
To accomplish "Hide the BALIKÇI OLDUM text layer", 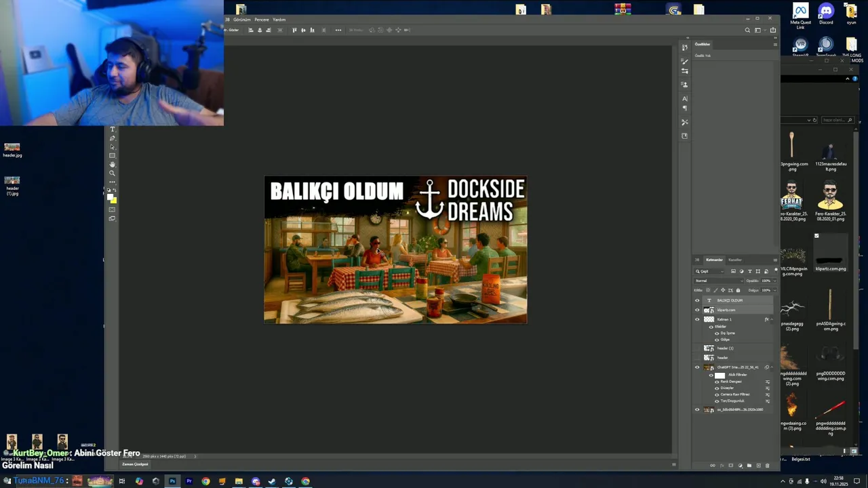I will tap(697, 300).
